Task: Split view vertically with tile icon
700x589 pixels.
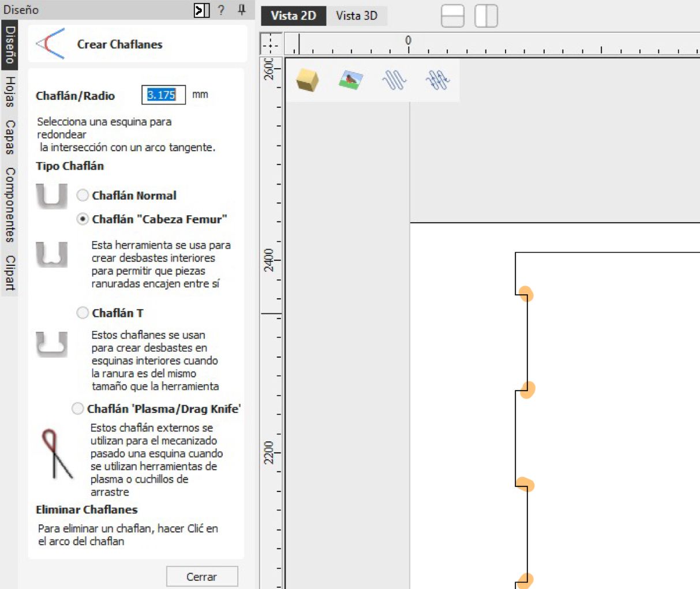Action: [x=486, y=16]
